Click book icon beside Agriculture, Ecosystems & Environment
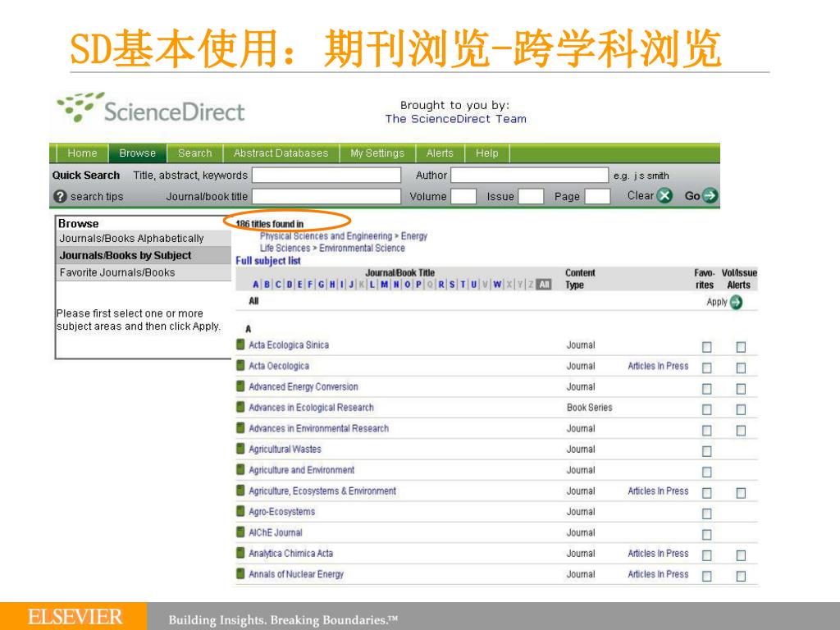The width and height of the screenshot is (840, 630). 240,491
